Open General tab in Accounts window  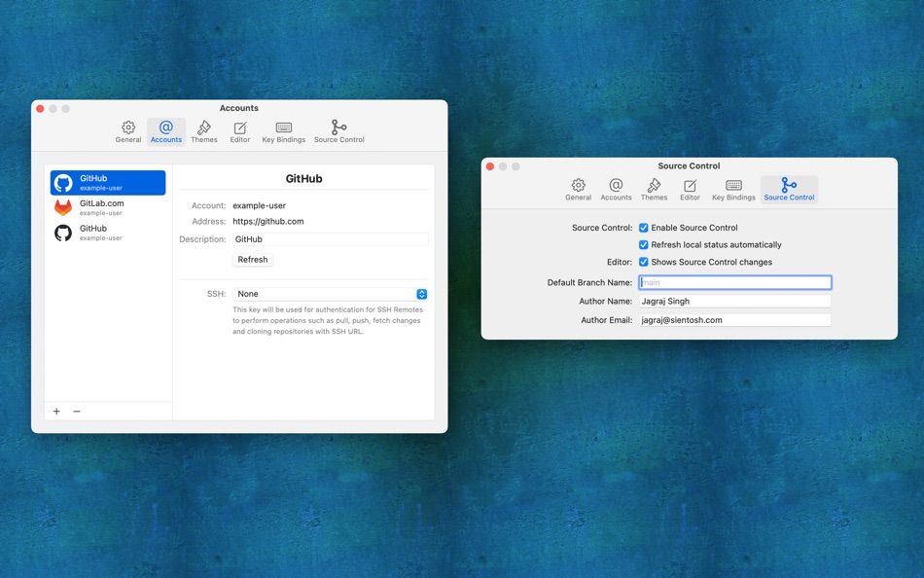point(127,132)
